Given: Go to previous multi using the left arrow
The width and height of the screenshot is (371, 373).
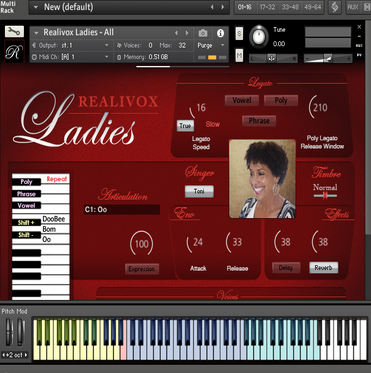Looking at the screenshot, I should tap(212, 7).
